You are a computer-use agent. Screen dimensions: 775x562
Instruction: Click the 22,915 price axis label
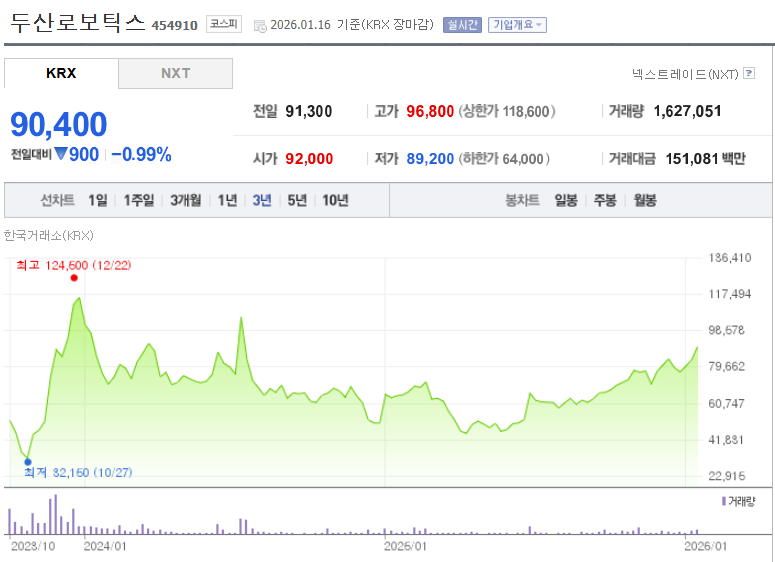point(726,476)
